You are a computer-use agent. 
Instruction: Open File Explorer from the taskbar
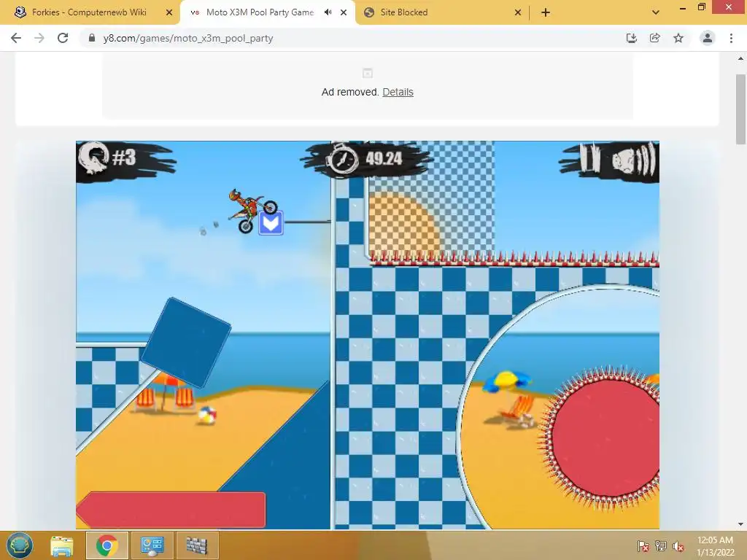[62, 545]
